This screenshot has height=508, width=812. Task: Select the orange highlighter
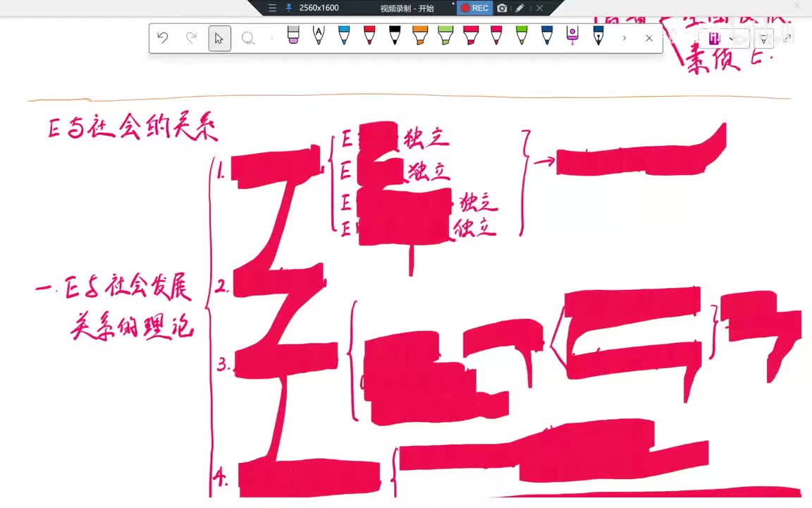[420, 35]
